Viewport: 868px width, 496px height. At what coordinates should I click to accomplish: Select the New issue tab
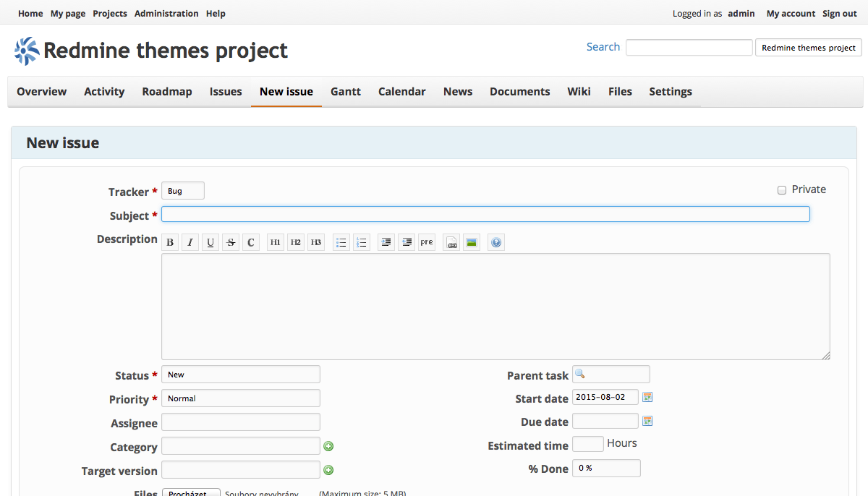tap(286, 92)
